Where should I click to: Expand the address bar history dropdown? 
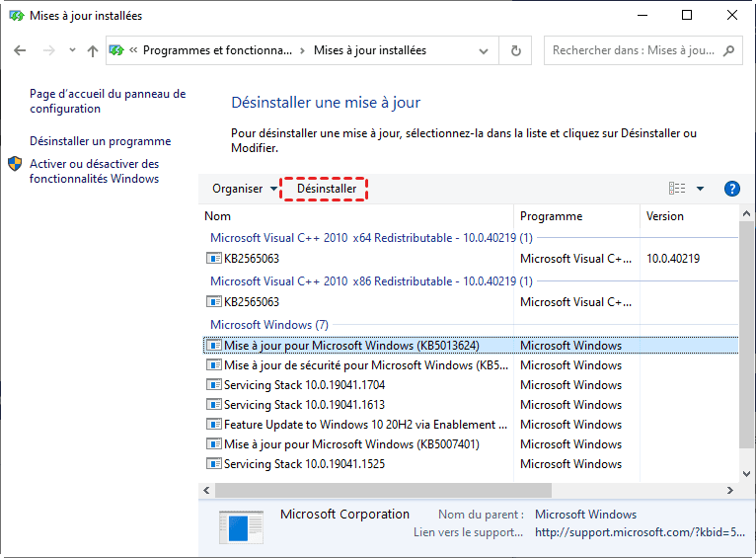484,50
